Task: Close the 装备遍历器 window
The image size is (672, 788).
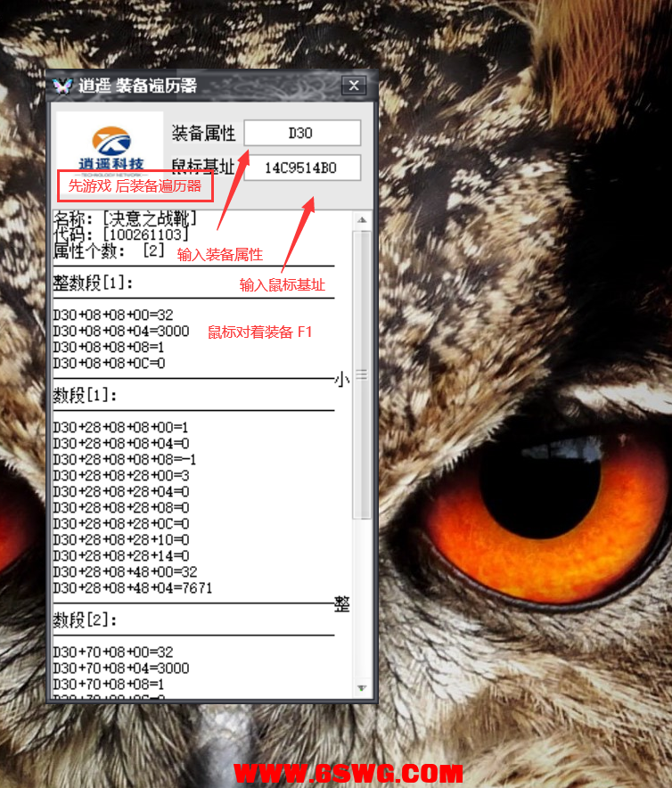Action: point(354,86)
